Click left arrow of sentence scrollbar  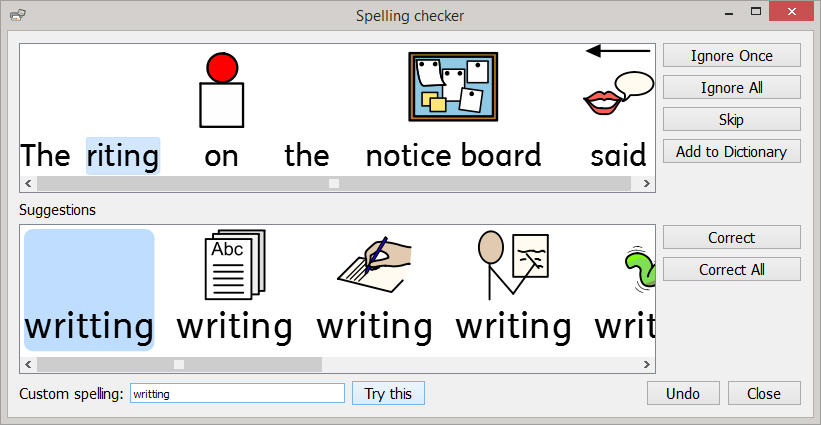click(x=28, y=183)
